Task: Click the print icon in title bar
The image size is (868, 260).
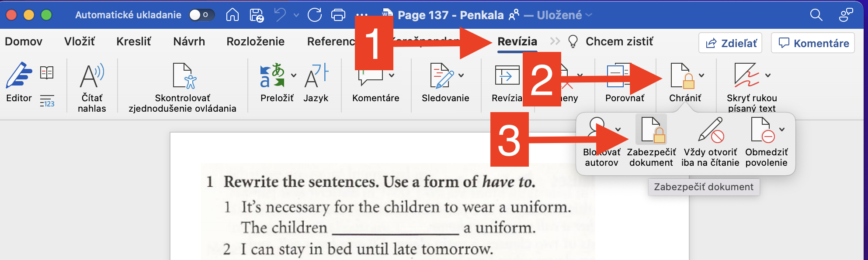Action: pyautogui.click(x=338, y=15)
